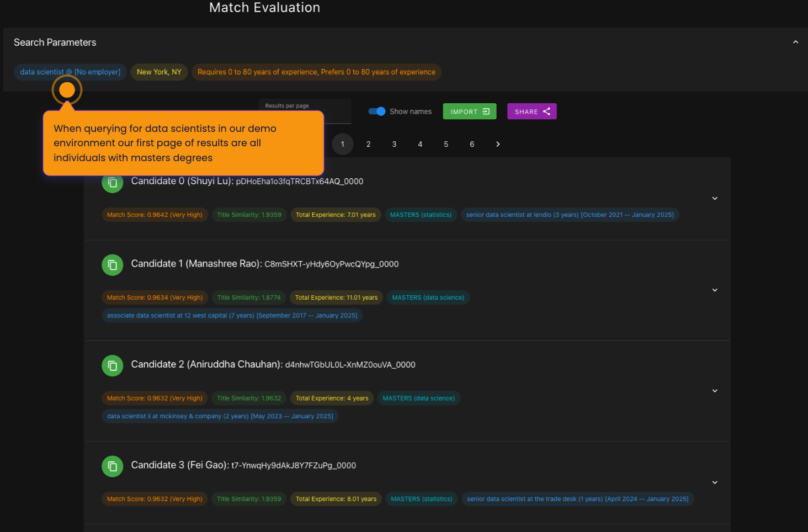Go to results page 2

click(x=369, y=144)
